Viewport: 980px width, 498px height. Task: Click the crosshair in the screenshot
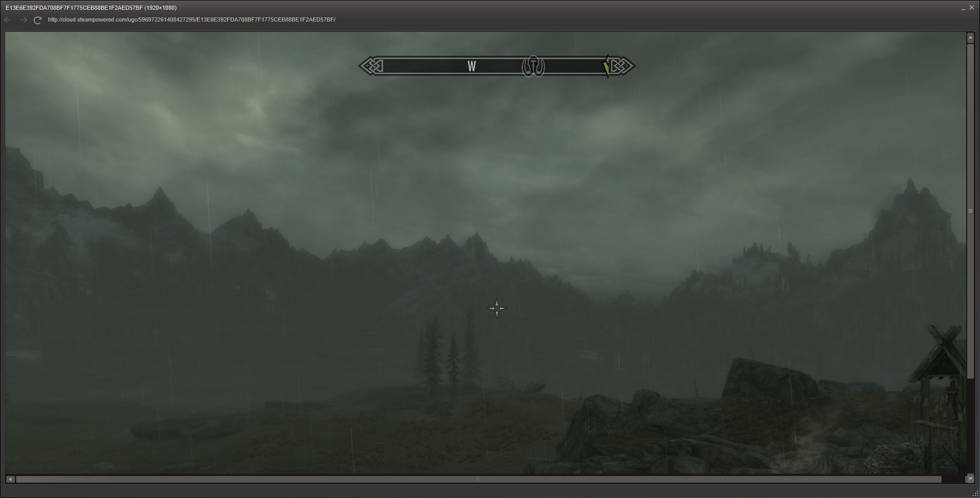click(496, 308)
